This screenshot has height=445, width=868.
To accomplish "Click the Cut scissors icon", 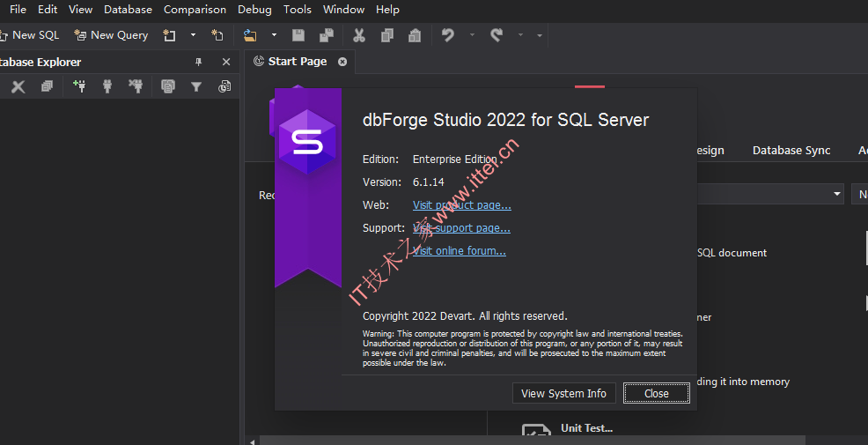I will (x=359, y=35).
